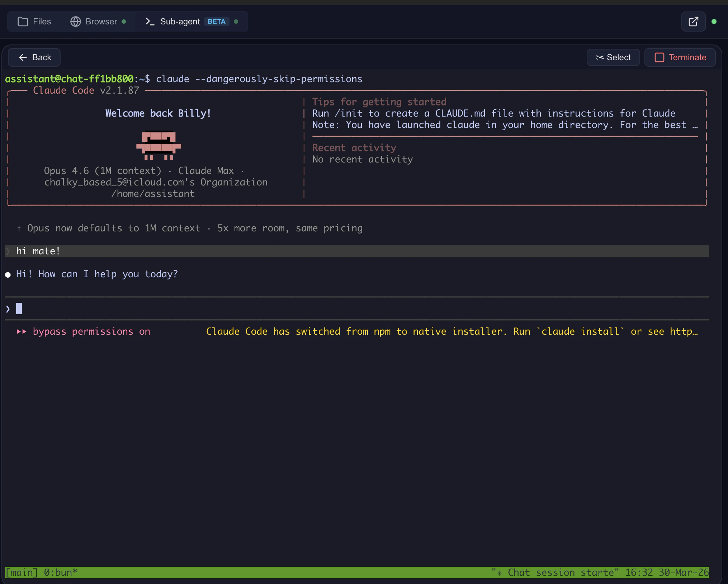Open the Browser tab
Image resolution: width=728 pixels, height=584 pixels.
[95, 22]
